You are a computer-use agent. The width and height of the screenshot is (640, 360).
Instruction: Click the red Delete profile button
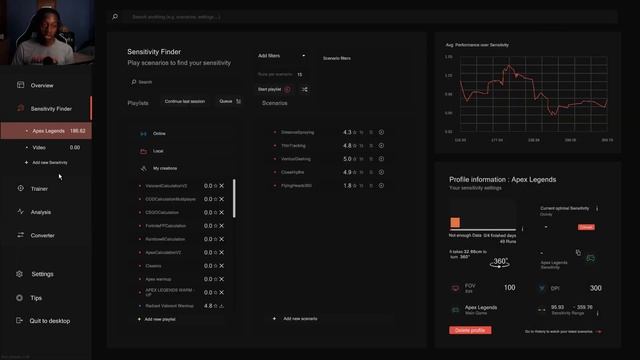(470, 330)
